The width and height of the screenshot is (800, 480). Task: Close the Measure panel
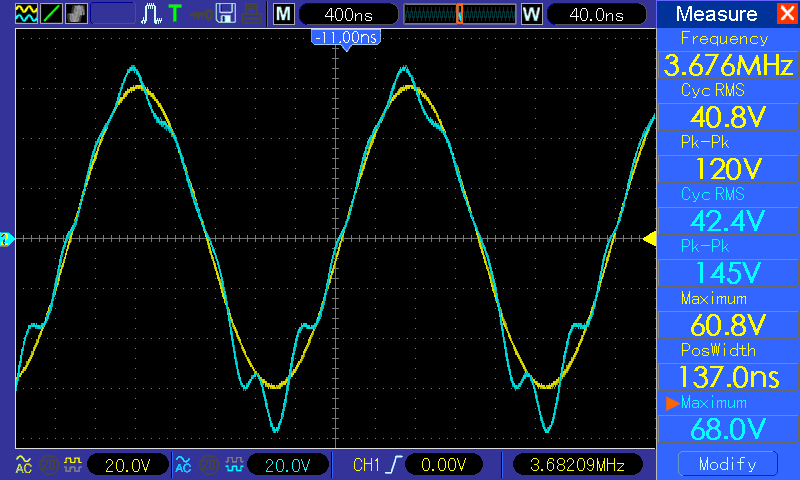tap(786, 14)
